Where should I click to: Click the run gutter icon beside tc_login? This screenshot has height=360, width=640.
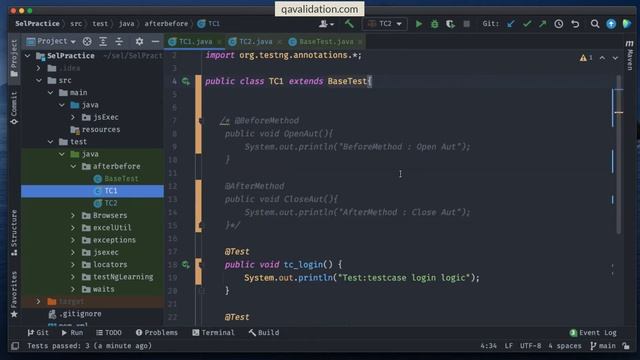(x=186, y=264)
